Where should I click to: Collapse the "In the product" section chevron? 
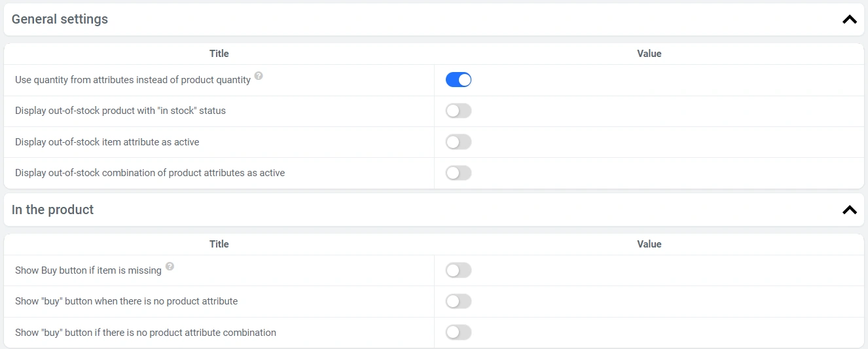point(849,210)
